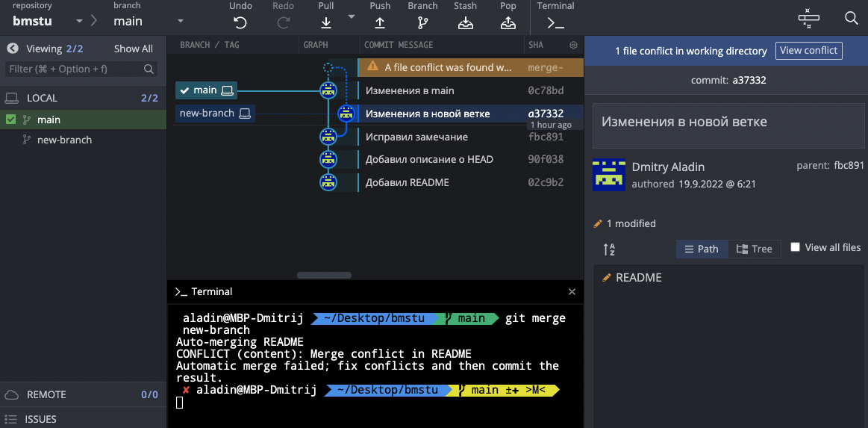Click the branch filter input field

click(x=75, y=69)
